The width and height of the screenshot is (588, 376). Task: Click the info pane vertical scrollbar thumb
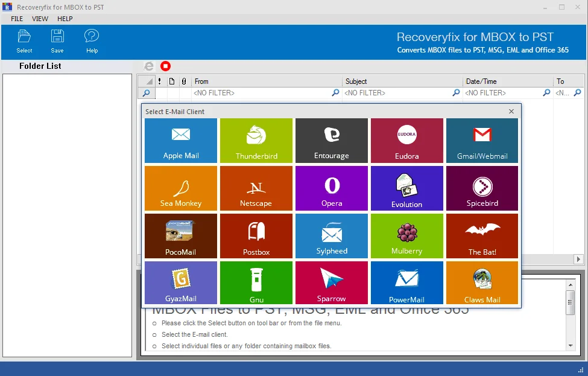(x=571, y=302)
